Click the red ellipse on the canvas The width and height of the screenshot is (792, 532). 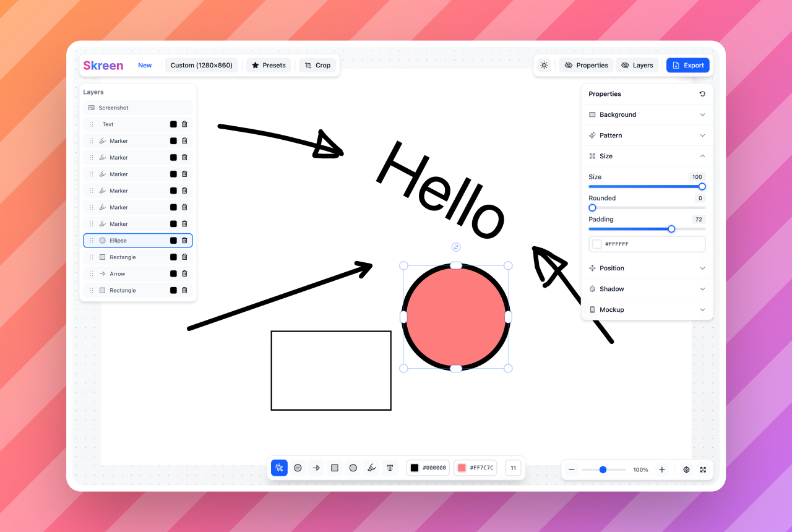pyautogui.click(x=456, y=317)
